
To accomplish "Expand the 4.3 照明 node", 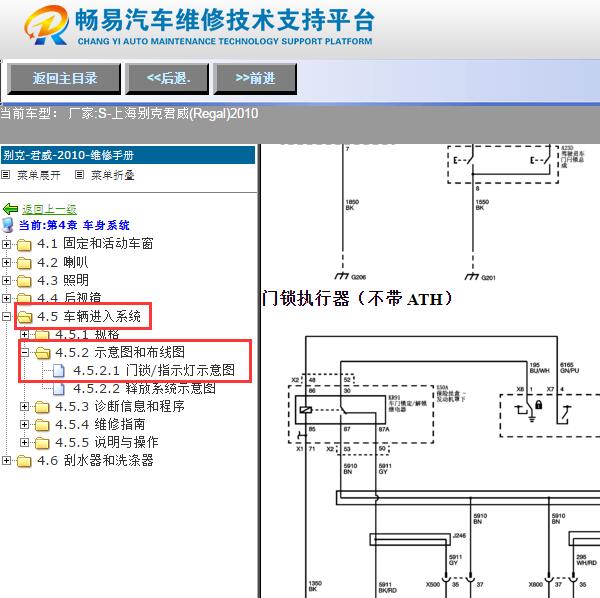I will [x=6, y=280].
